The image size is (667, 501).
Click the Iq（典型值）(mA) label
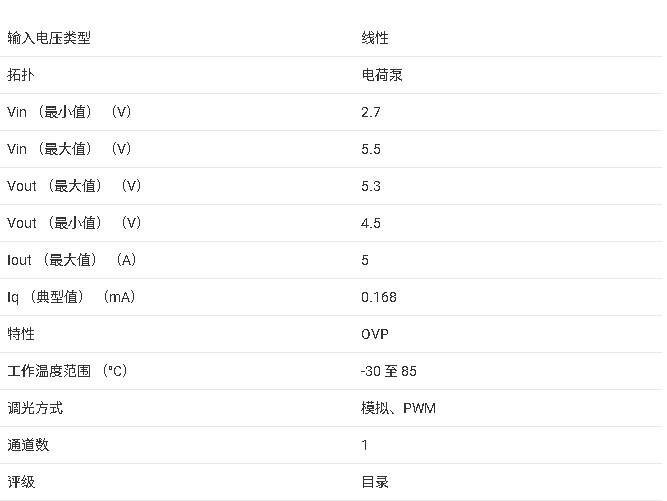click(x=71, y=297)
